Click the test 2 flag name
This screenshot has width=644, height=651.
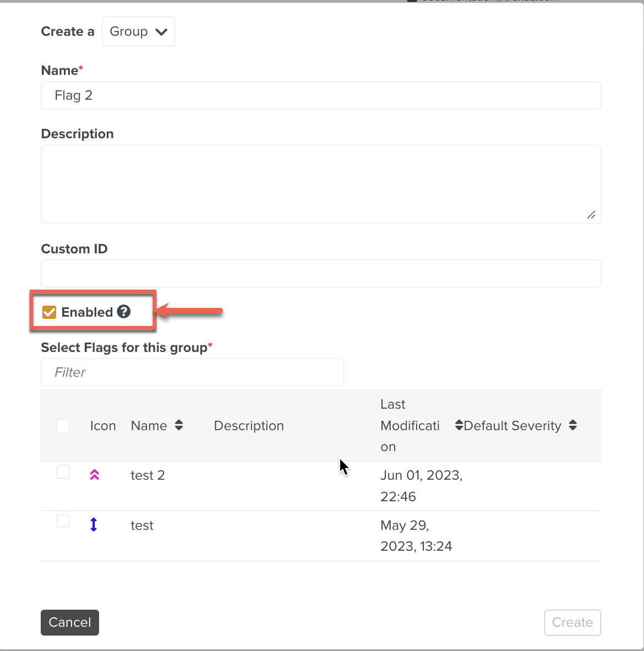coord(148,475)
